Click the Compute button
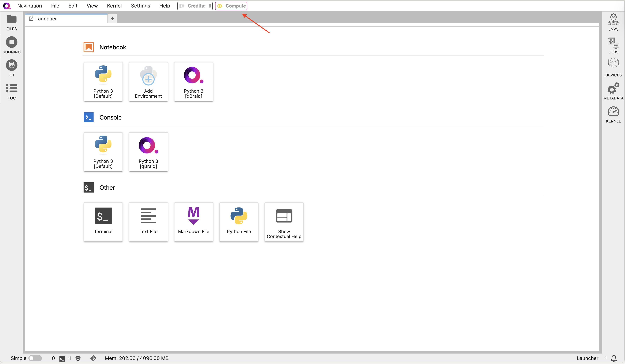625x364 pixels. click(231, 6)
